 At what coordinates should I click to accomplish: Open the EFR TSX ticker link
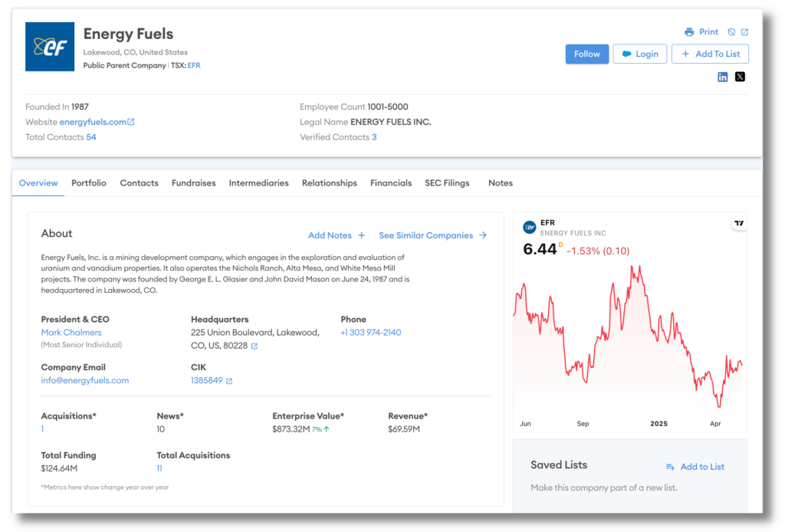pyautogui.click(x=194, y=66)
